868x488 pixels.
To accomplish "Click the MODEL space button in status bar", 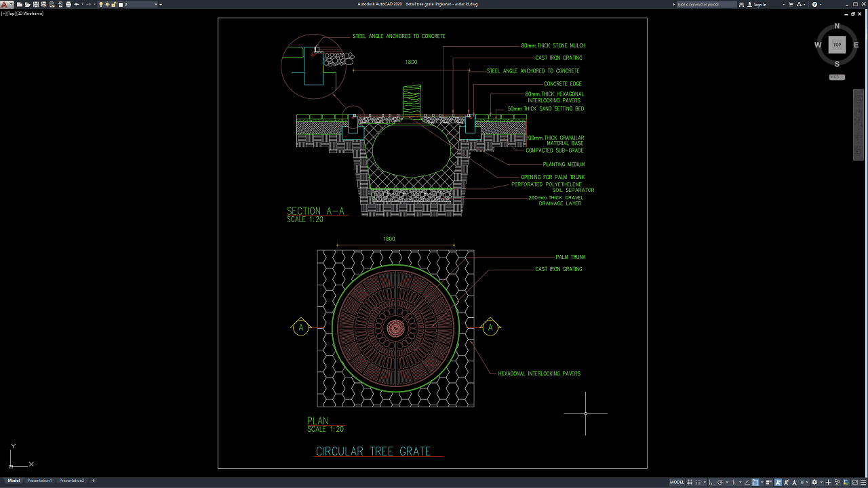I will point(677,482).
